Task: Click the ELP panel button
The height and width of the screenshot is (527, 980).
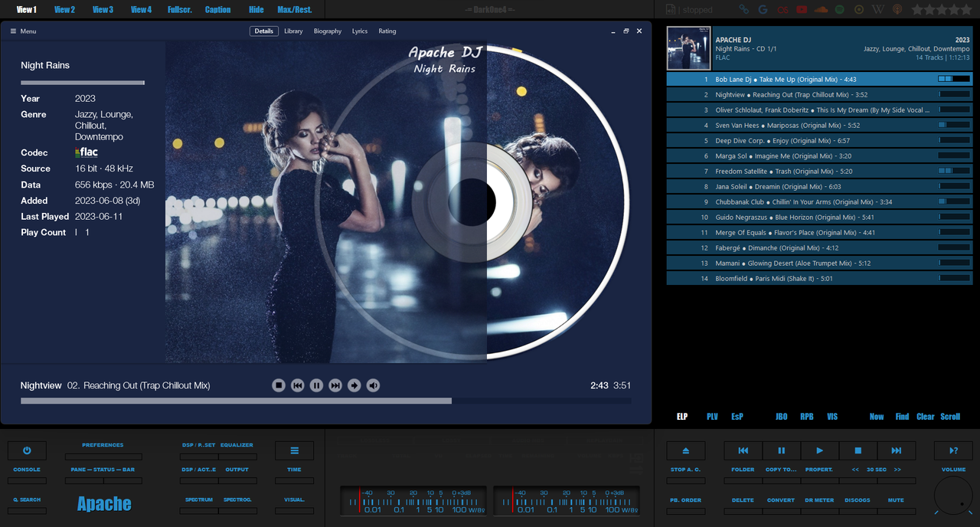Action: [682, 417]
